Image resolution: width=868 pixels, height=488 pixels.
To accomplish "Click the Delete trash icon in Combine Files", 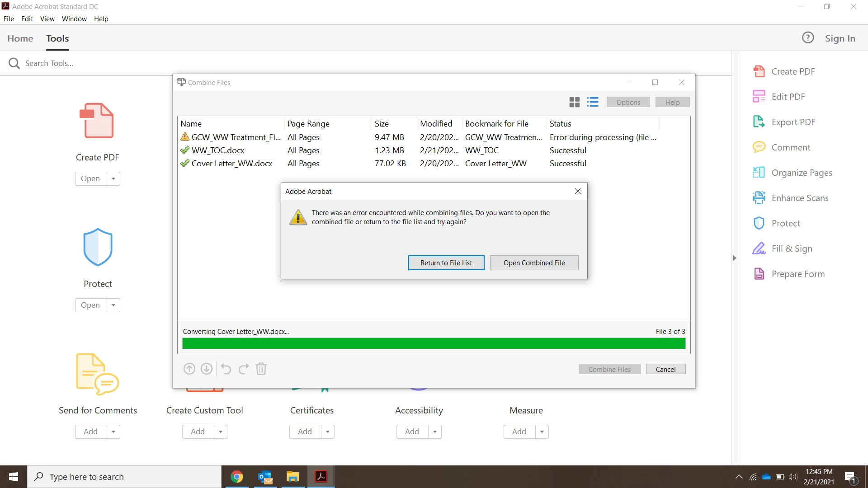I will [x=261, y=369].
